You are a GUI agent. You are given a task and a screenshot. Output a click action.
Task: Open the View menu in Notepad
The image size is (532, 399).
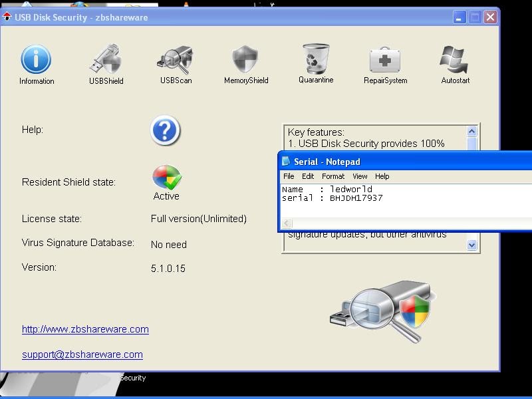pos(360,176)
